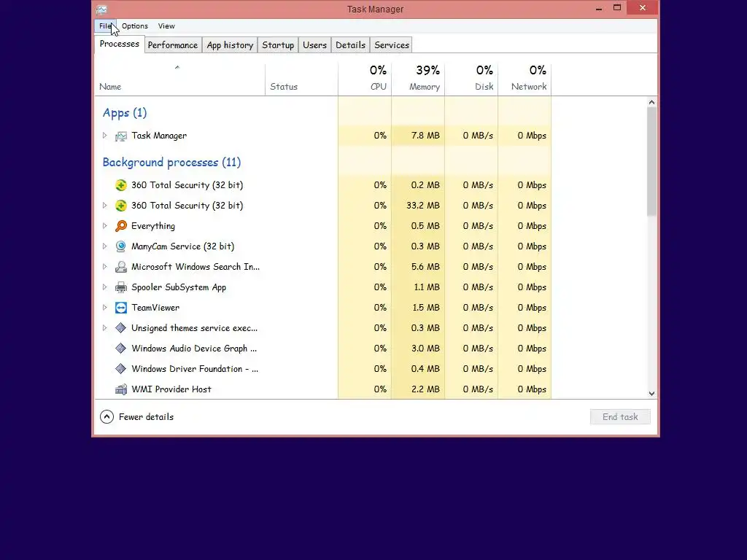Click the 33.2 MB memory value
The image size is (747, 560).
423,206
